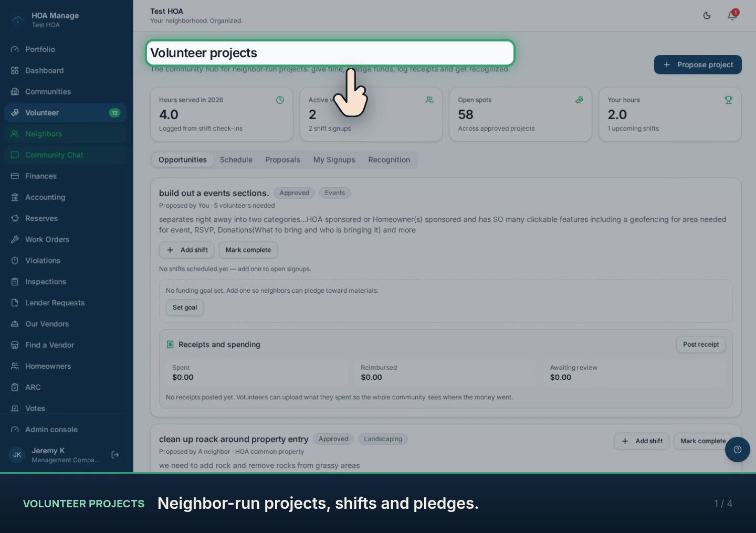Viewport: 756px width, 533px height.
Task: Click the Our Vendors icon
Action: click(x=15, y=324)
